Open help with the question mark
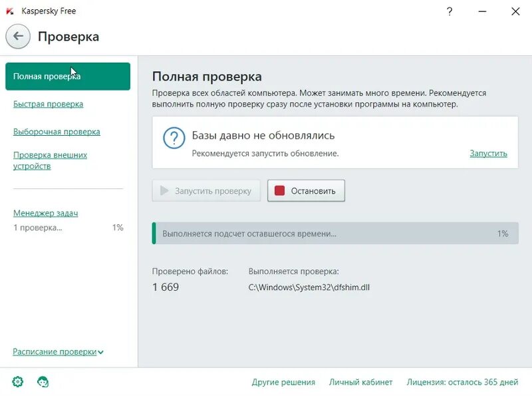Image resolution: width=532 pixels, height=396 pixels. pos(450,11)
